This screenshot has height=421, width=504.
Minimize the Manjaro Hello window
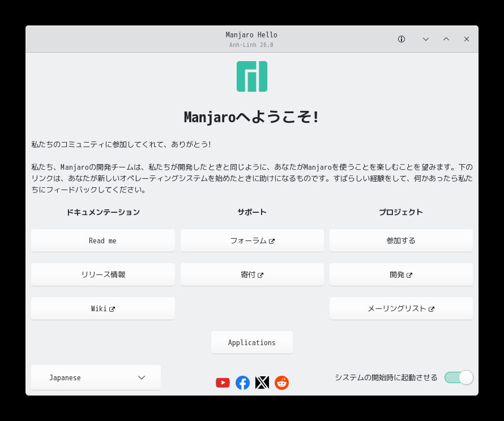[426, 39]
